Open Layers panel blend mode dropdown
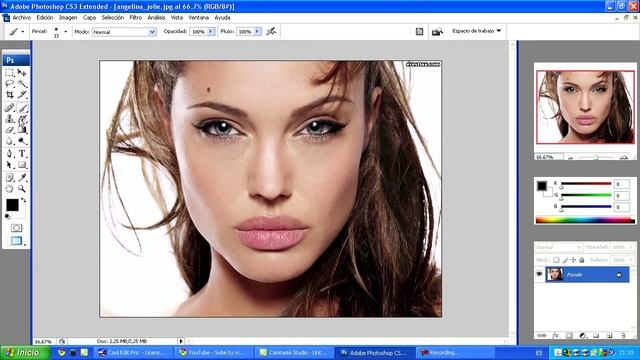This screenshot has height=360, width=640. [558, 247]
